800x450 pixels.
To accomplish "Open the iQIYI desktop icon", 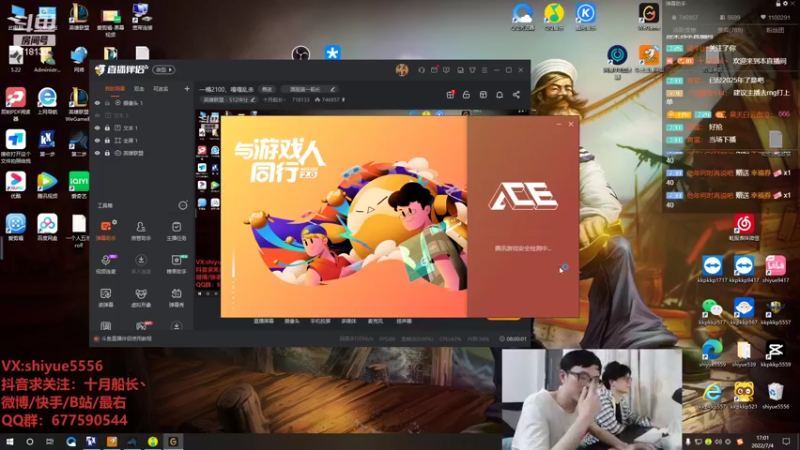I will [x=79, y=185].
